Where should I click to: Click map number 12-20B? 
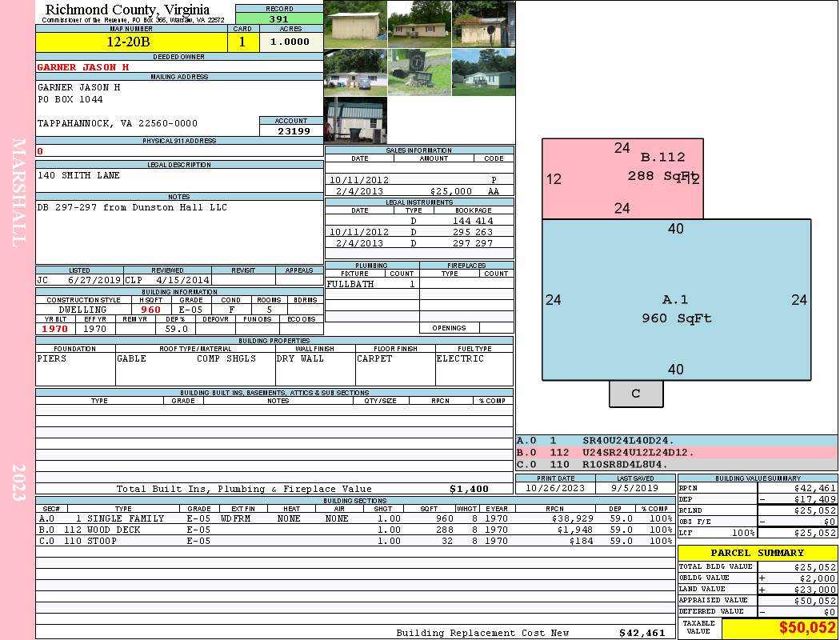pos(129,42)
